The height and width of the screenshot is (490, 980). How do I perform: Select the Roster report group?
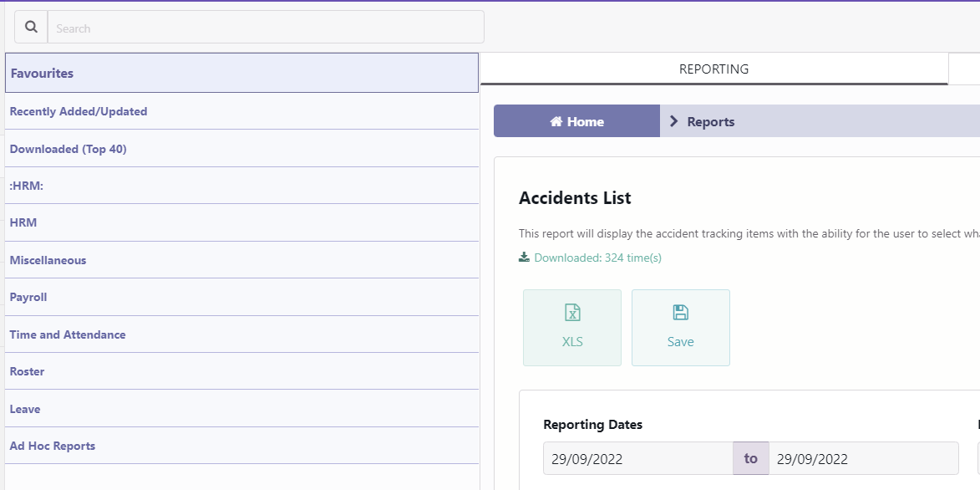pyautogui.click(x=27, y=371)
